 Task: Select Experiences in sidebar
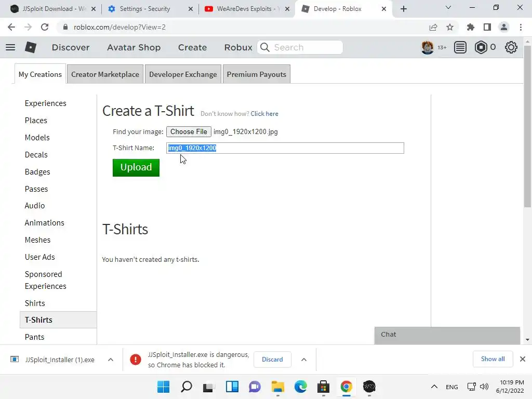tap(46, 103)
